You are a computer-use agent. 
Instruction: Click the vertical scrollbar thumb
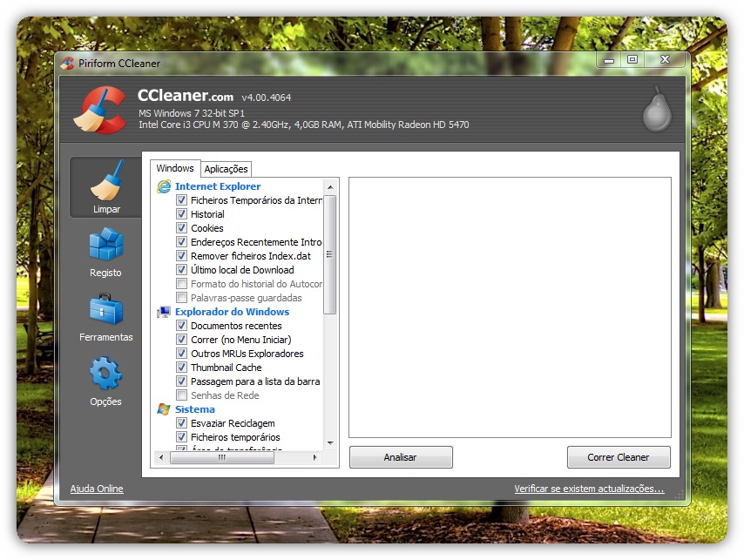330,254
